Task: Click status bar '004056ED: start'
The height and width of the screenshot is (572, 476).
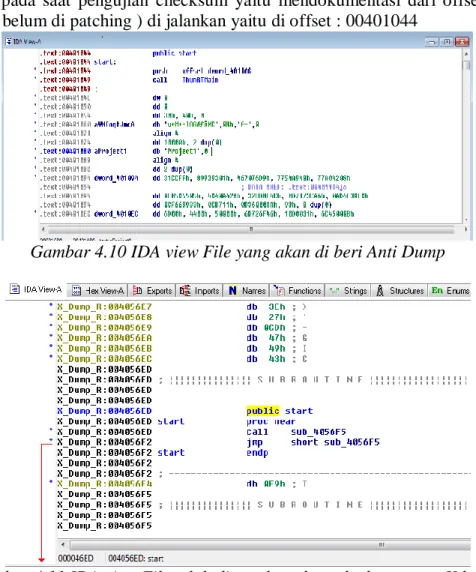Action: [136, 559]
